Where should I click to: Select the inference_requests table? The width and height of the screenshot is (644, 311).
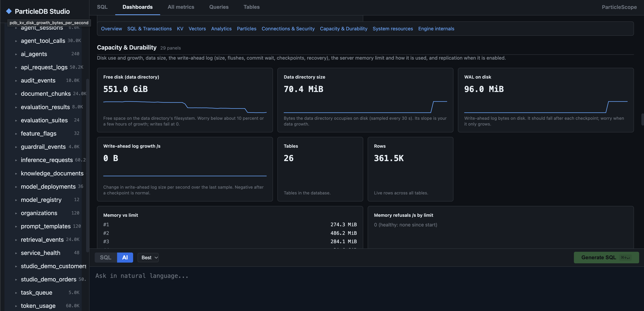point(47,160)
